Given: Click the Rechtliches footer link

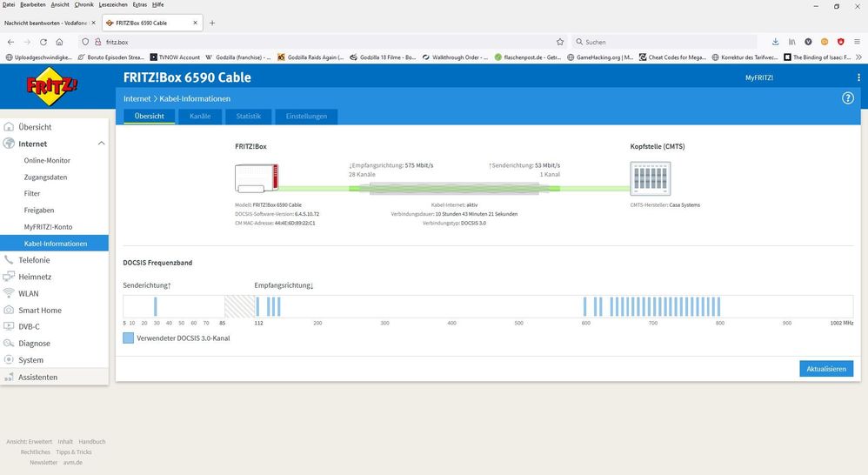Looking at the screenshot, I should [36, 452].
